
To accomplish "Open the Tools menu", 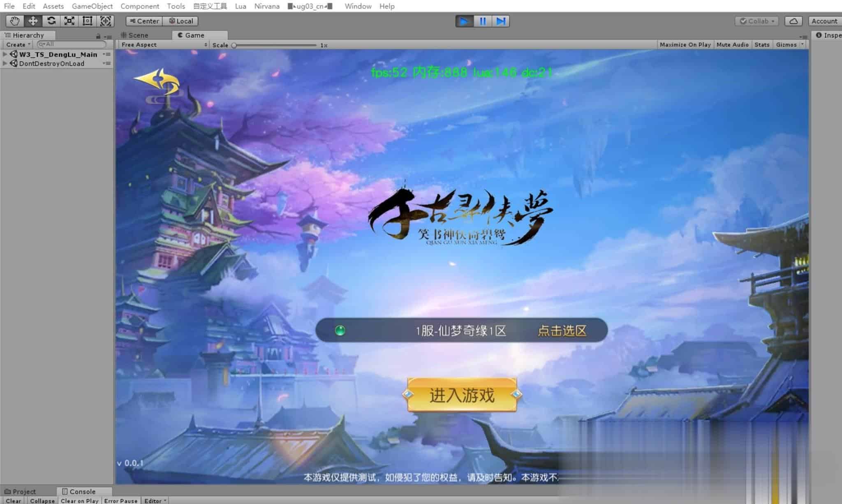I will [176, 6].
